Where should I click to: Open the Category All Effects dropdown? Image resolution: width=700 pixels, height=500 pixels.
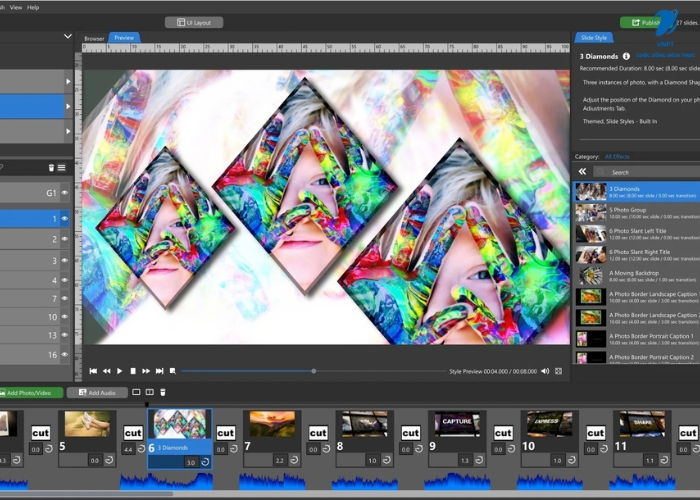pos(617,156)
